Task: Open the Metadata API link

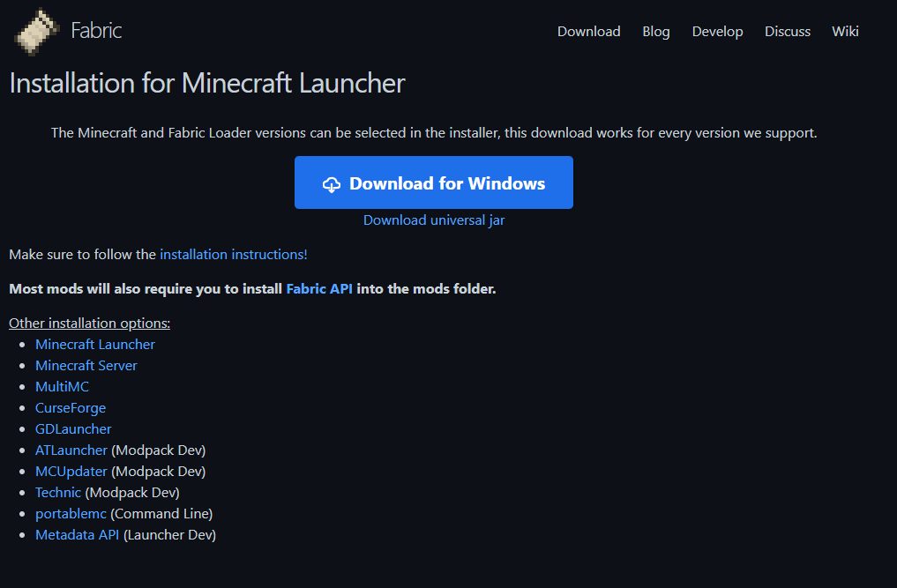Action: [x=78, y=535]
